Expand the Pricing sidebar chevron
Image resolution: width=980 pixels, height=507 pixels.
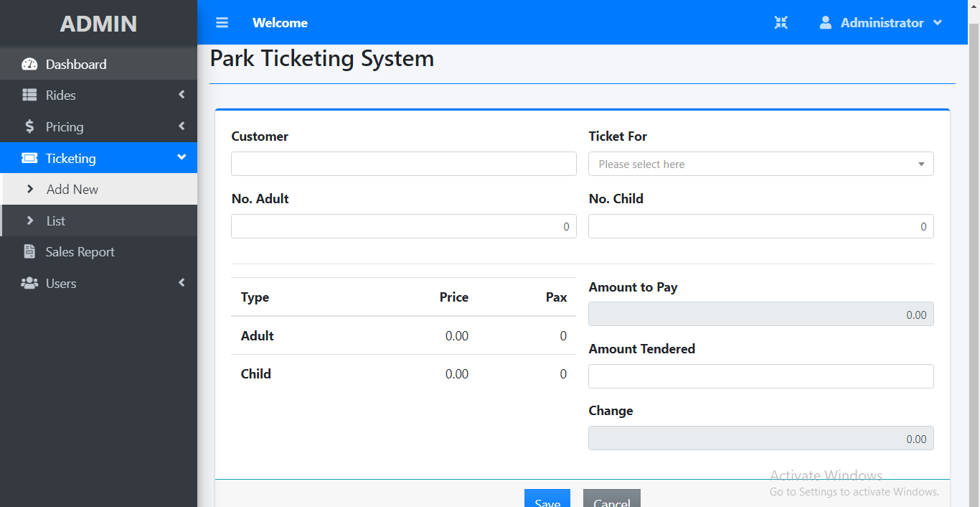pyautogui.click(x=181, y=126)
